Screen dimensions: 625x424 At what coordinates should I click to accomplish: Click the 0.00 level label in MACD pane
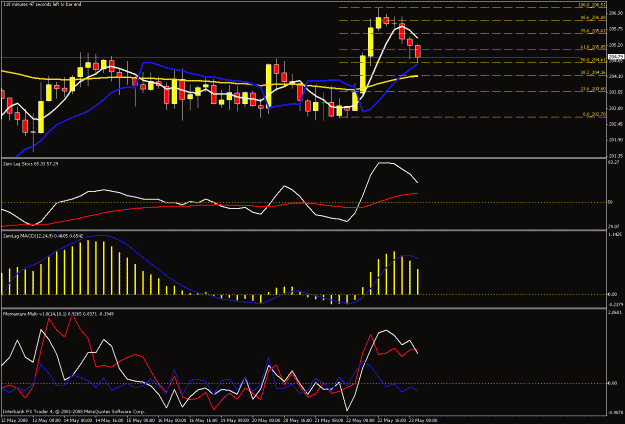pyautogui.click(x=613, y=294)
